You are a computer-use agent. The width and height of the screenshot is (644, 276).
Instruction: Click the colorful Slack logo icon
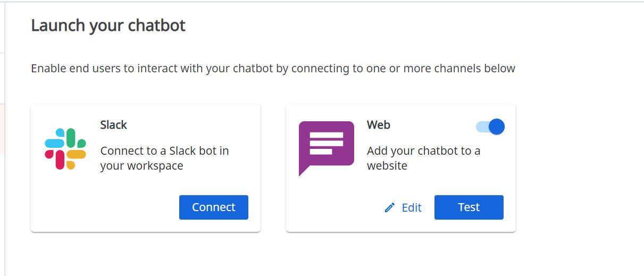click(x=65, y=149)
